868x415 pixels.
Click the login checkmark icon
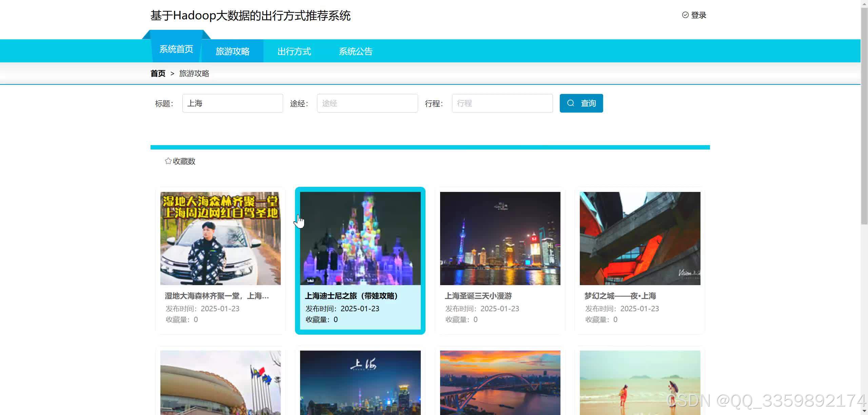pyautogui.click(x=685, y=15)
